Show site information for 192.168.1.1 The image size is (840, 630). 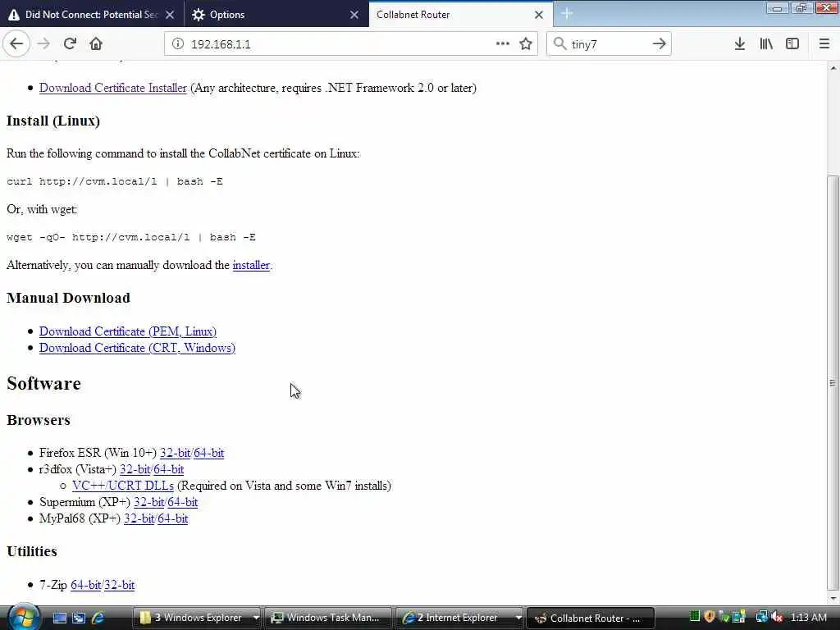point(177,44)
